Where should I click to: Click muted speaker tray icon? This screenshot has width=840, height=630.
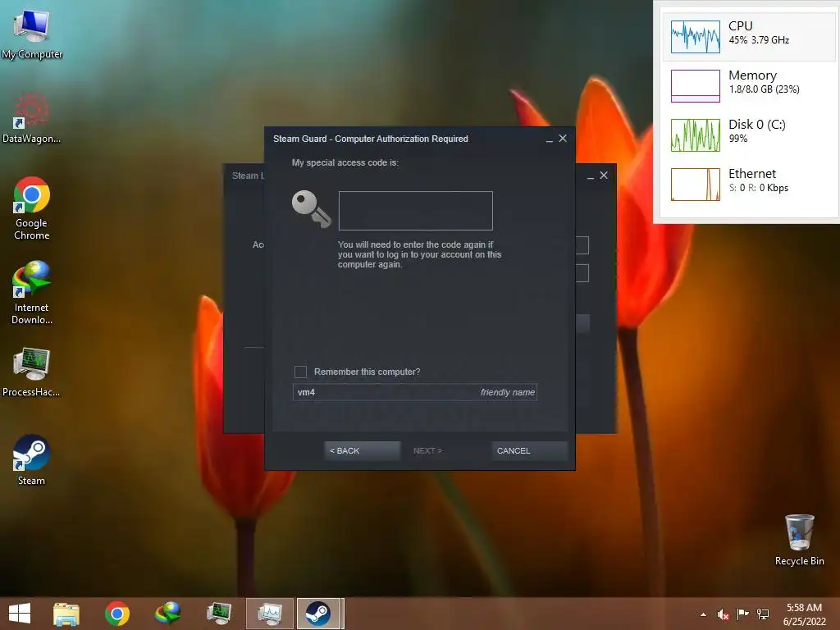click(723, 614)
